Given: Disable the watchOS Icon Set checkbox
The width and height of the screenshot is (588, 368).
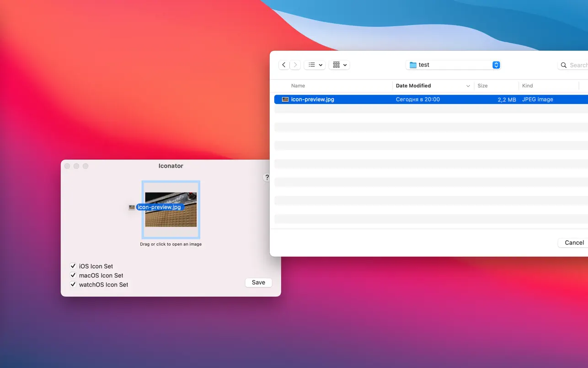Looking at the screenshot, I should 73,284.
